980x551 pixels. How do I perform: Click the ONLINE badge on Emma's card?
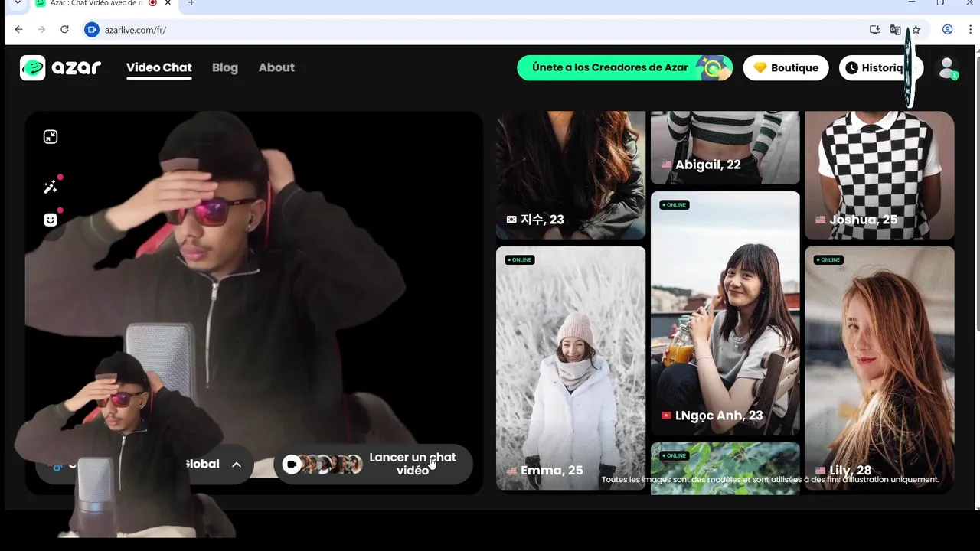(520, 260)
